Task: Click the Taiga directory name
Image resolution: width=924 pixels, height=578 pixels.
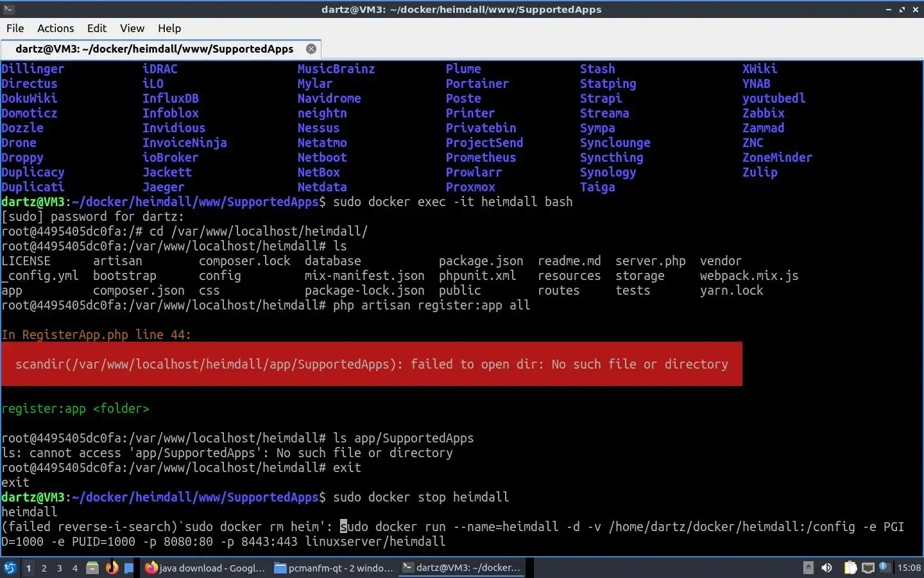Action: pyautogui.click(x=597, y=187)
